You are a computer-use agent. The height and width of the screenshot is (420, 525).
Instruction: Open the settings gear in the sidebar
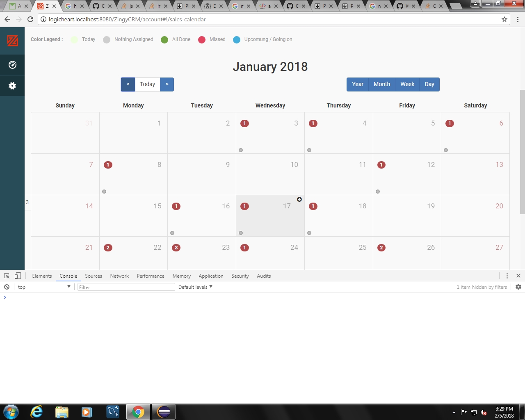point(12,86)
